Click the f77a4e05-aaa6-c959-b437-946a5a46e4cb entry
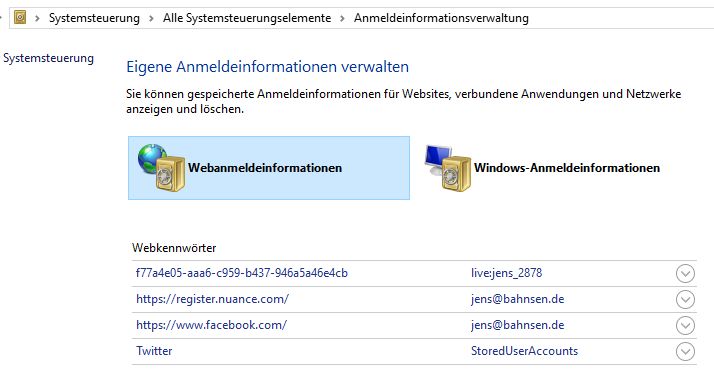The height and width of the screenshot is (382, 714). click(242, 273)
